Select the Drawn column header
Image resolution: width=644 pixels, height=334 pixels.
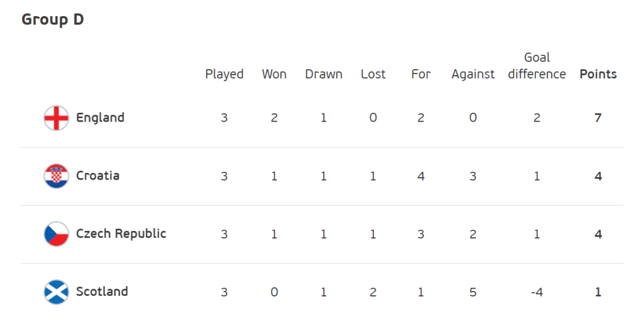coord(324,75)
